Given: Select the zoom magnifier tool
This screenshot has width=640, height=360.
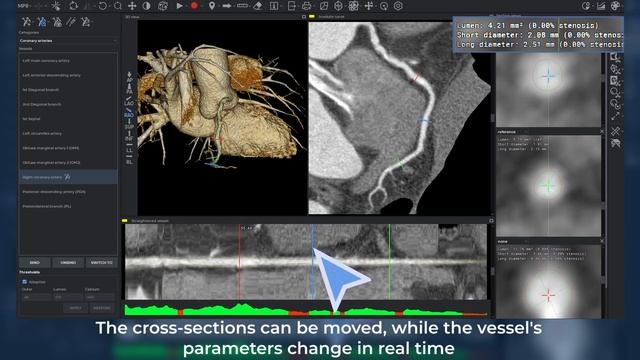Looking at the screenshot, I should click(x=118, y=6).
